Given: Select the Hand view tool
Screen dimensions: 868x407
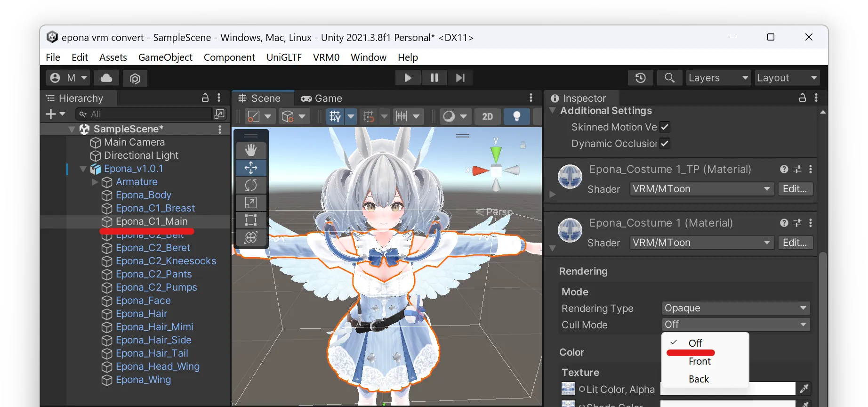Looking at the screenshot, I should coord(251,150).
